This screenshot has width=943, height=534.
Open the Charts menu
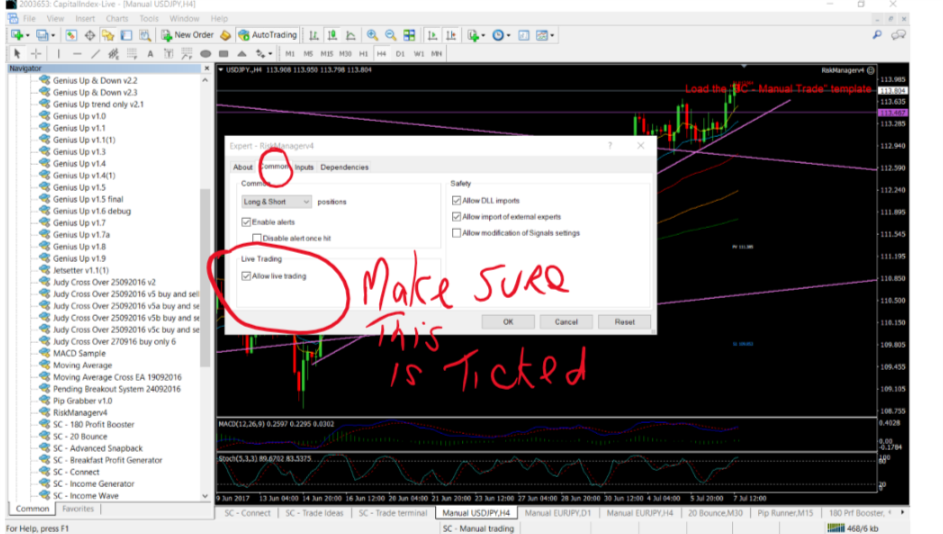coord(117,18)
